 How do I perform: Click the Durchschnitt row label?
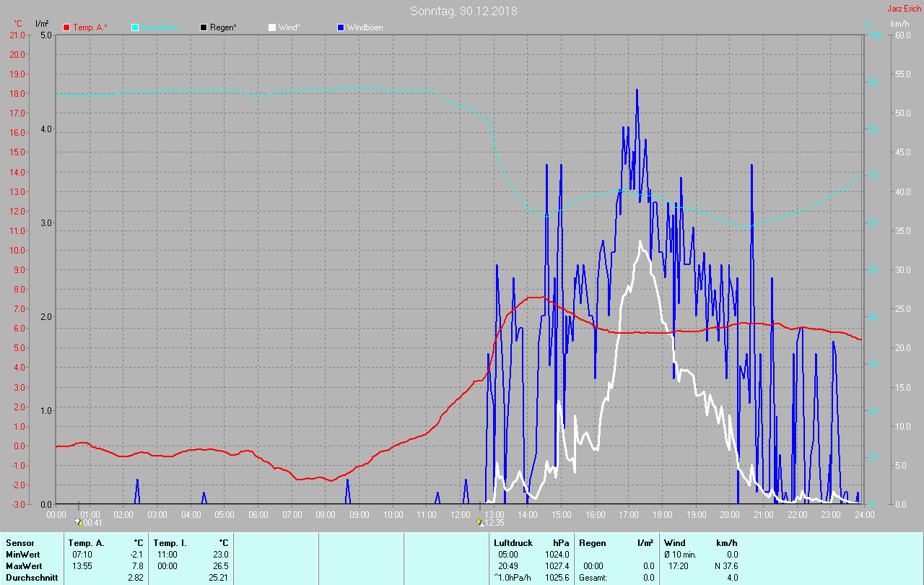click(x=31, y=577)
